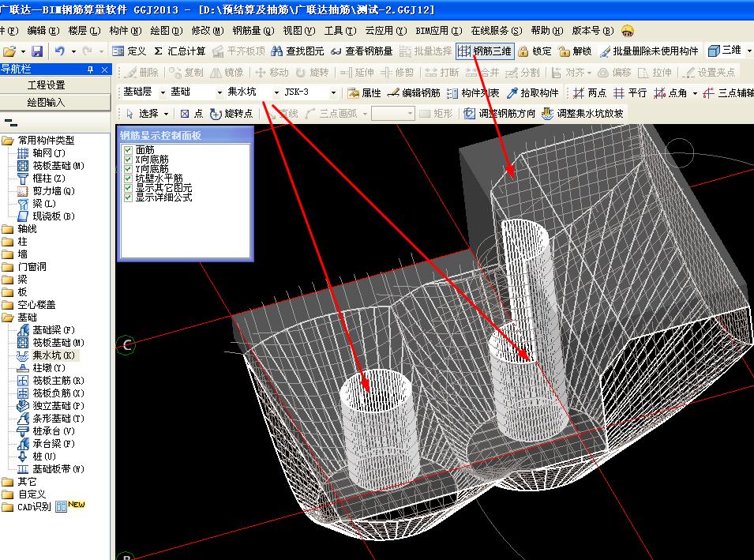Switch to 三维 3D view
Image resolution: width=754 pixels, height=560 pixels.
pyautogui.click(x=725, y=50)
